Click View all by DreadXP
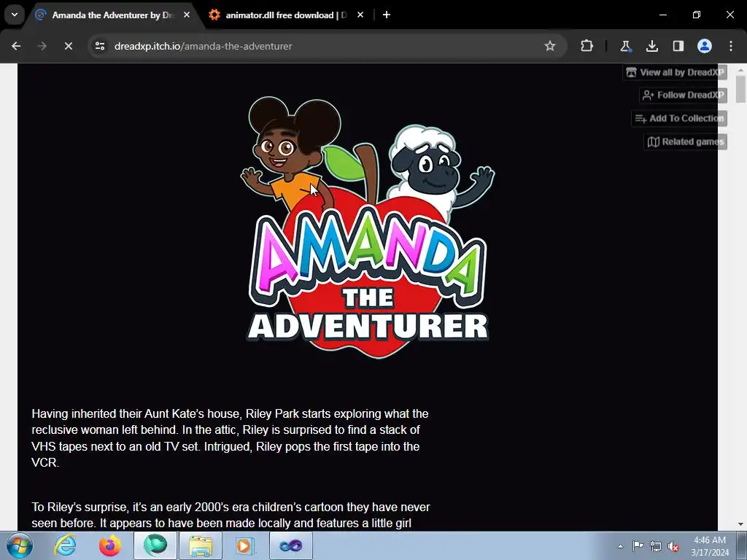This screenshot has height=560, width=747. (675, 72)
